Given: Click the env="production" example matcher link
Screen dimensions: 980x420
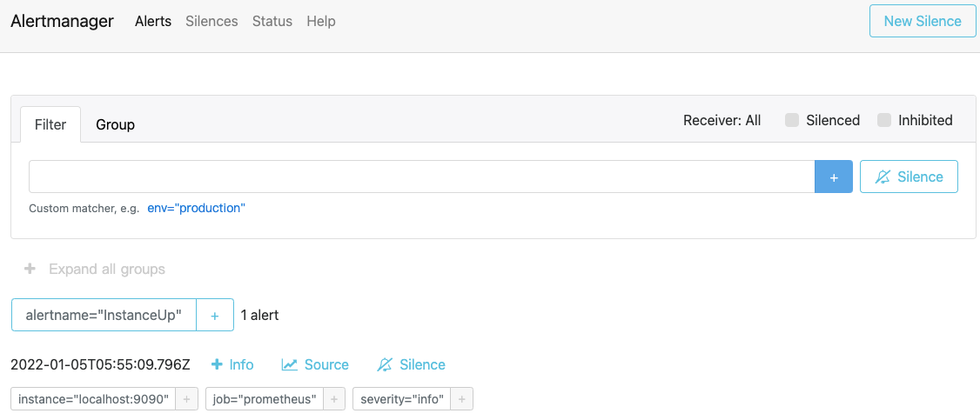Looking at the screenshot, I should click(x=196, y=209).
